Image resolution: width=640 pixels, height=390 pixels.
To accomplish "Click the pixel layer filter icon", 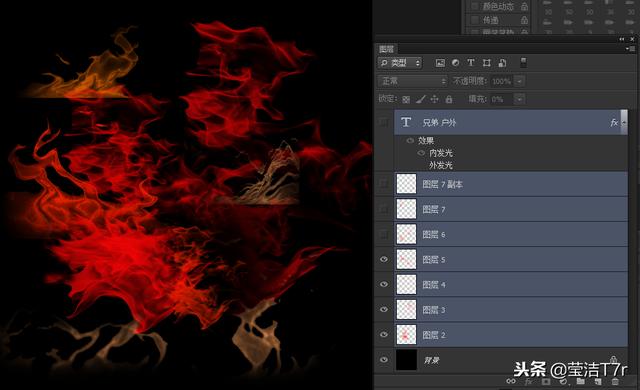I will (440, 63).
